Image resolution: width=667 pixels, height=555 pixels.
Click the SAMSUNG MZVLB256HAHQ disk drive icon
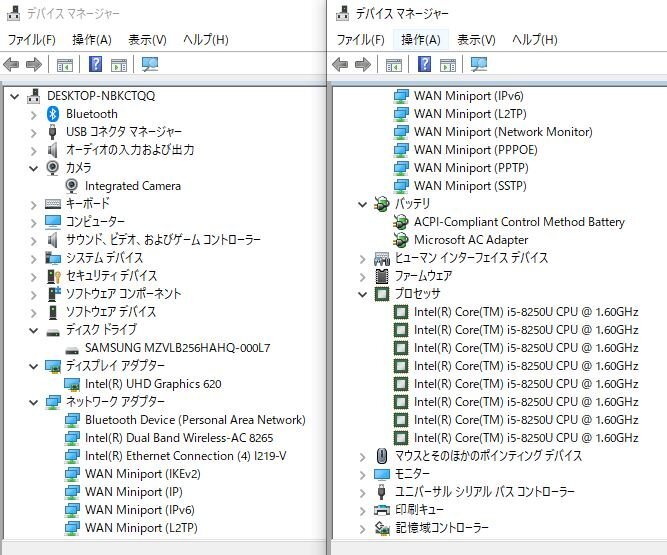point(73,348)
